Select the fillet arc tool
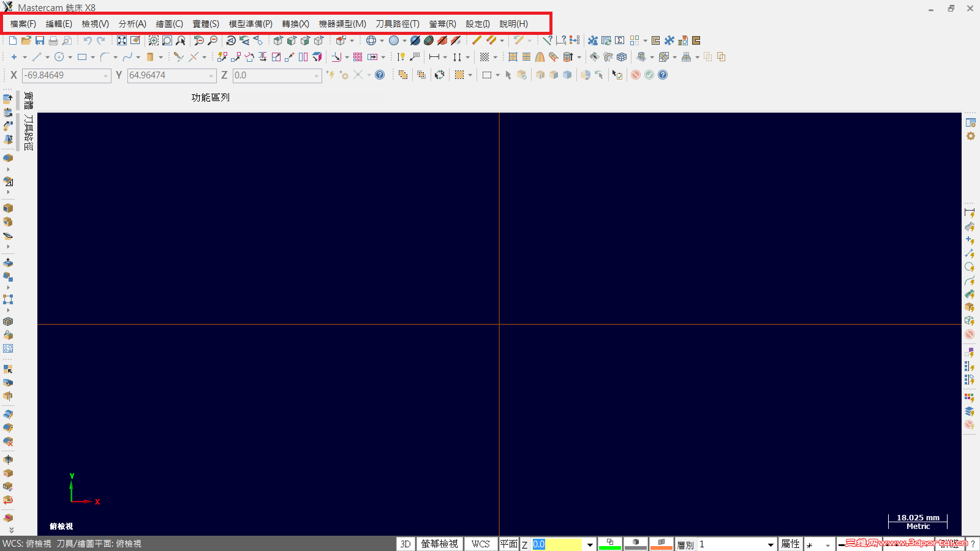 [105, 57]
